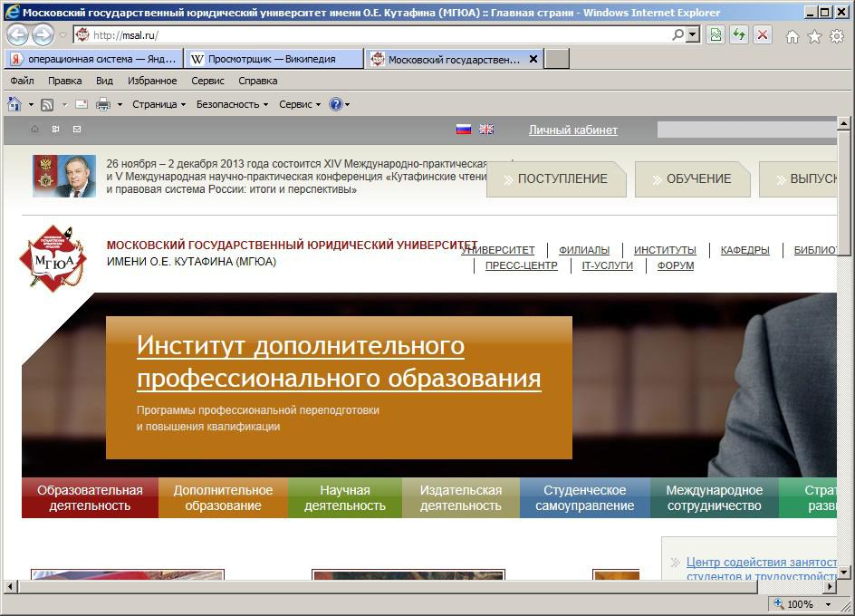Screen dimensions: 855x616
Task: Select Образовательная деятельность red section
Action: (90, 497)
